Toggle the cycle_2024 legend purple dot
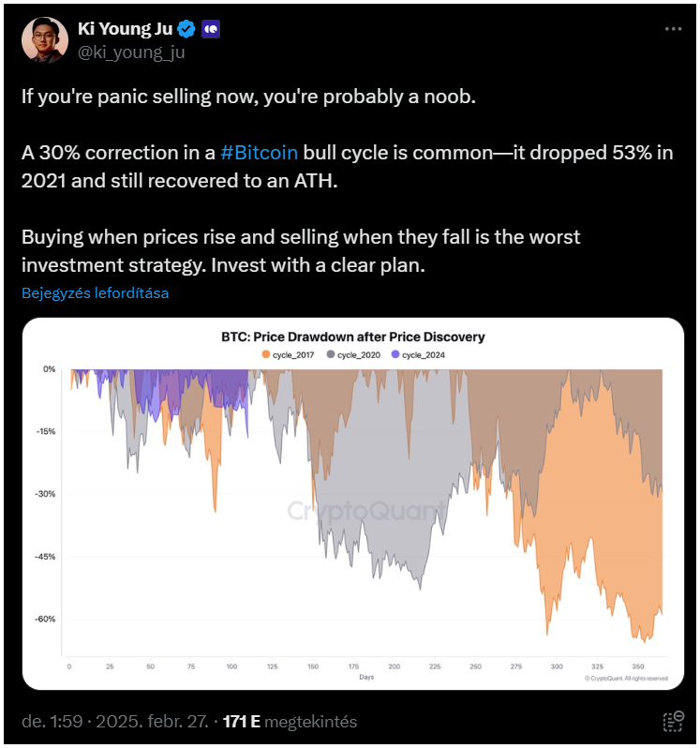 [x=395, y=354]
